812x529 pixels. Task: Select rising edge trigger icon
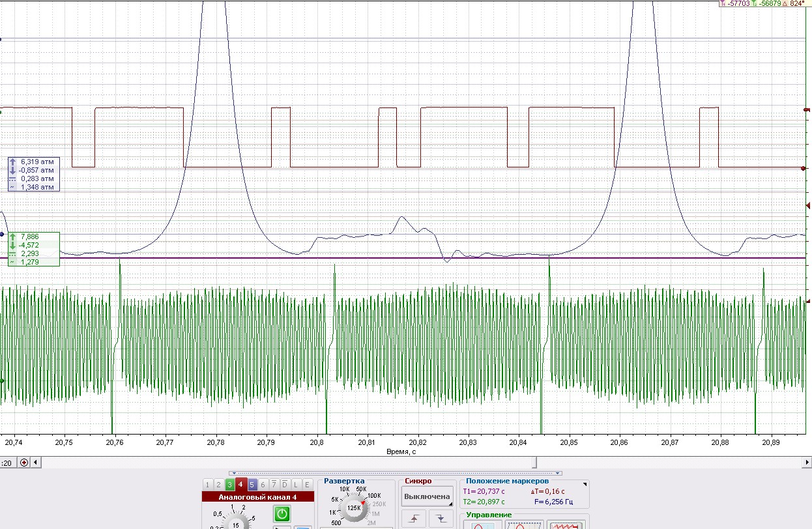(x=414, y=519)
